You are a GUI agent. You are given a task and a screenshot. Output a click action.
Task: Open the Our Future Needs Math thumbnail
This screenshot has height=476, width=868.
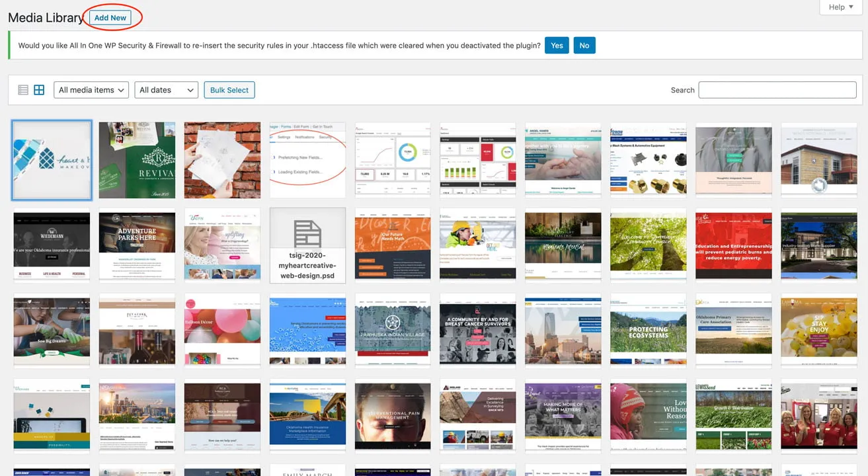point(393,245)
